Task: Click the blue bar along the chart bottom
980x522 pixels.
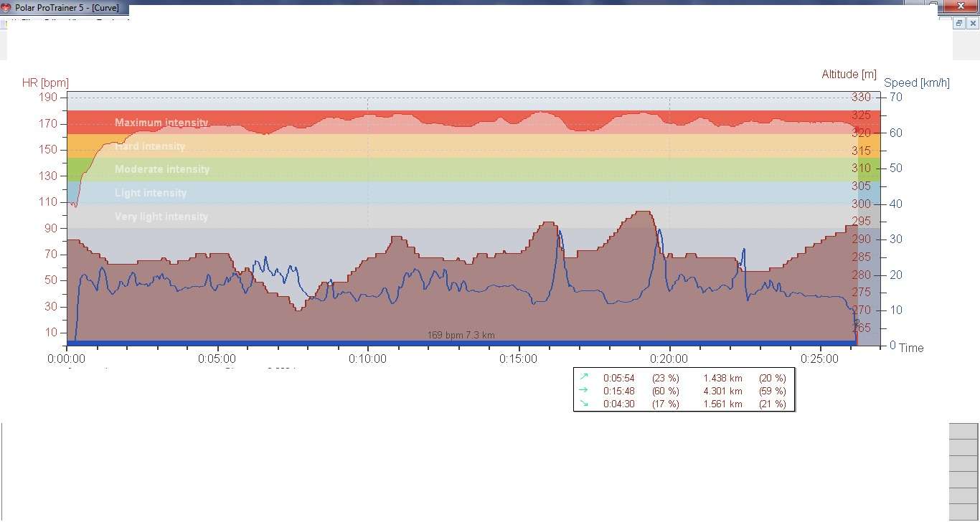Action: pyautogui.click(x=462, y=343)
